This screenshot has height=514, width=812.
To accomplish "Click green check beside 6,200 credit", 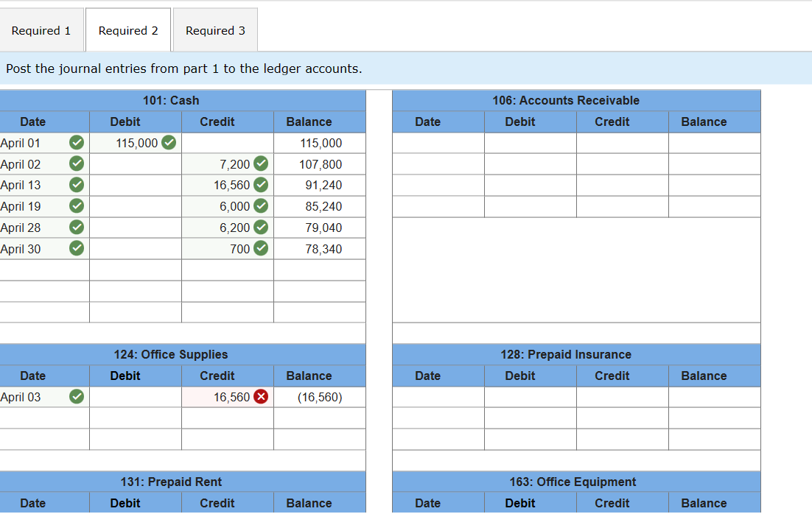I will [x=261, y=228].
